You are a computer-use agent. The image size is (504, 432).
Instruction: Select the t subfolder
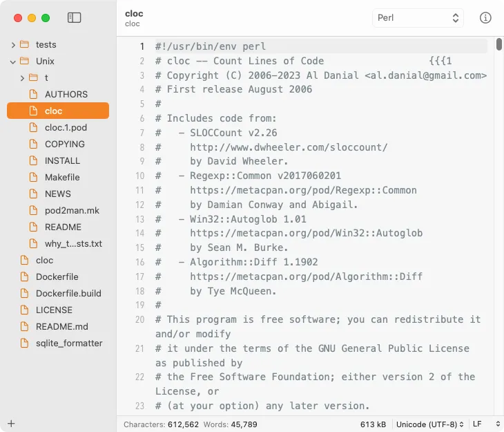58,77
